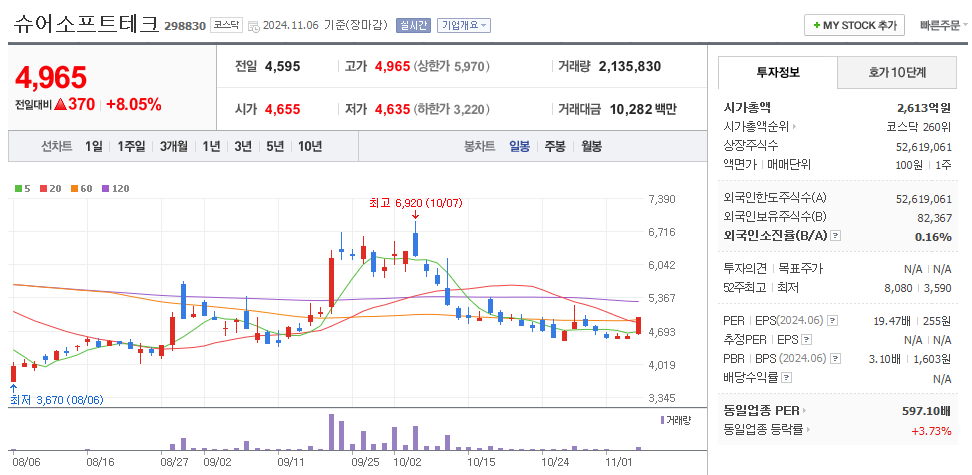This screenshot has height=475, width=972.
Task: Click the calendar icon beside 2024.11.06
Action: [x=254, y=26]
